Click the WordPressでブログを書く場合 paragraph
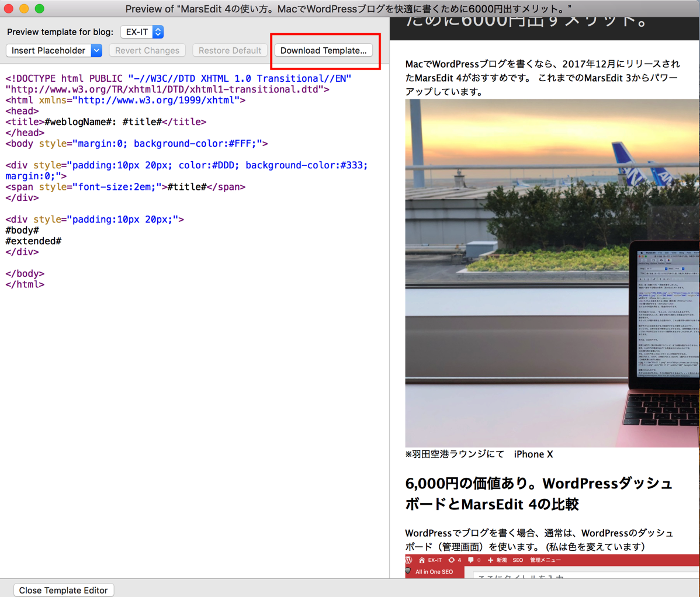 coord(539,539)
